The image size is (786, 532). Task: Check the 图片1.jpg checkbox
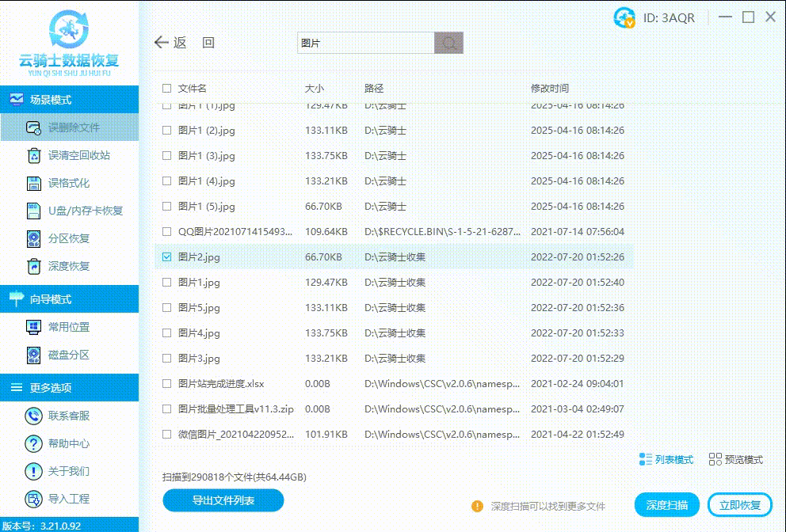click(x=167, y=283)
